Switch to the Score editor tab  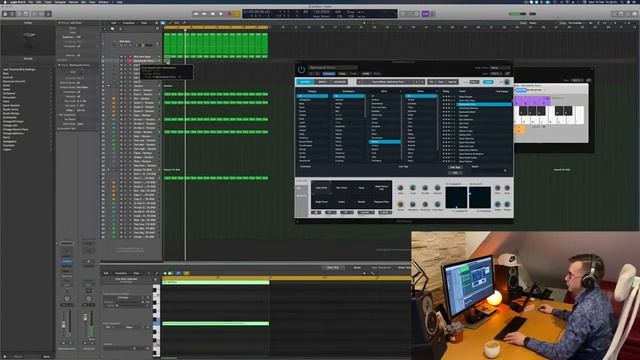coord(357,268)
